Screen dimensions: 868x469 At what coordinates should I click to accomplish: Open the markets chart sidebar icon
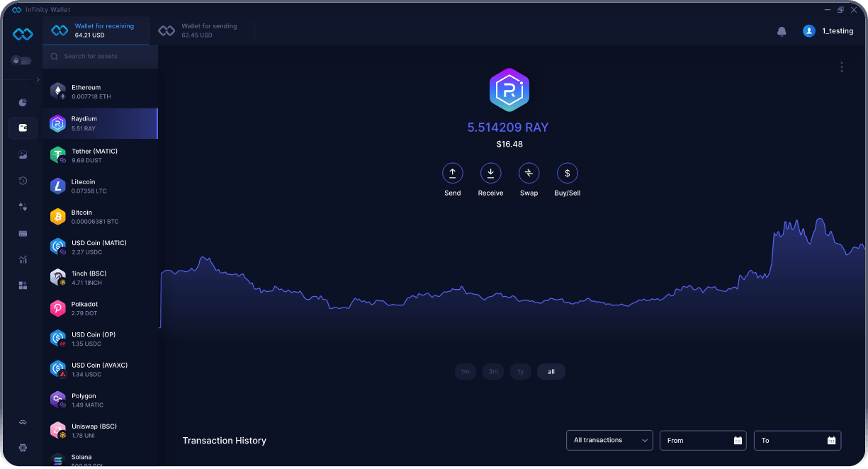coord(22,259)
